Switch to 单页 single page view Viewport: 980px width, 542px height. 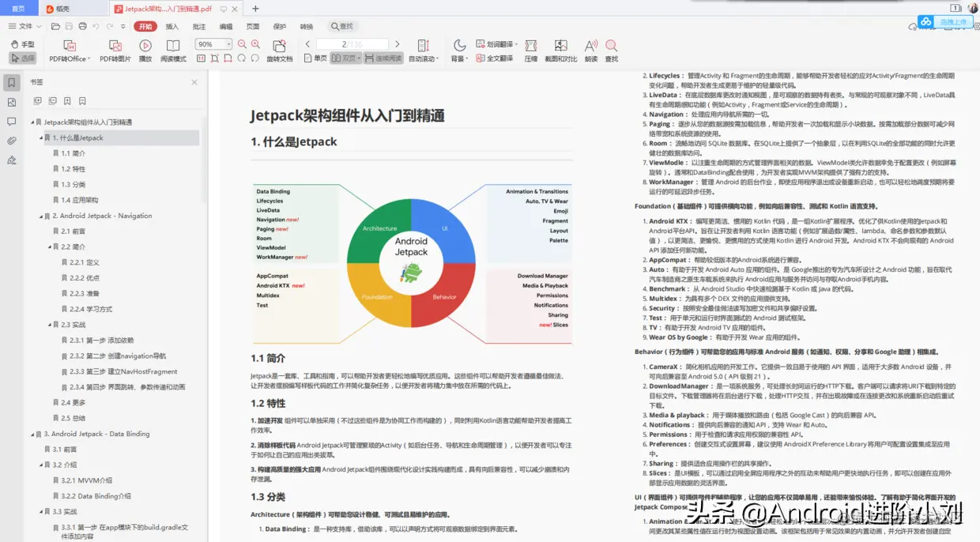[316, 58]
